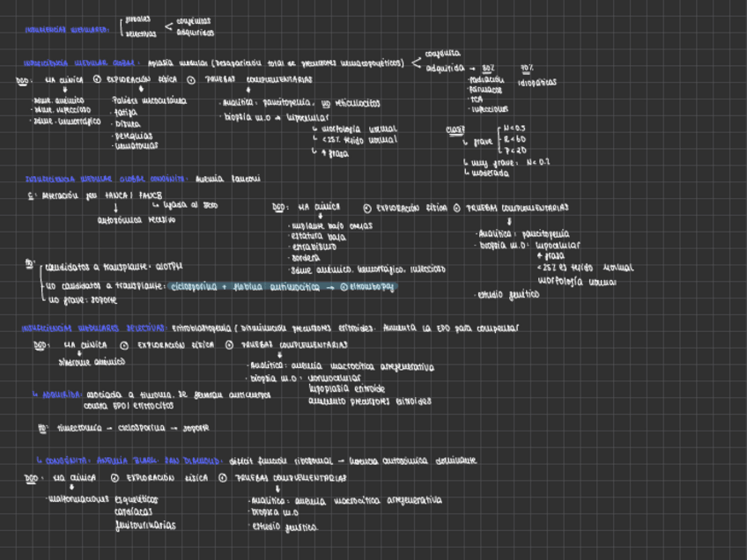
Task: Select 'Poliglia mucocutánea' under exploración física
Action: [149, 101]
